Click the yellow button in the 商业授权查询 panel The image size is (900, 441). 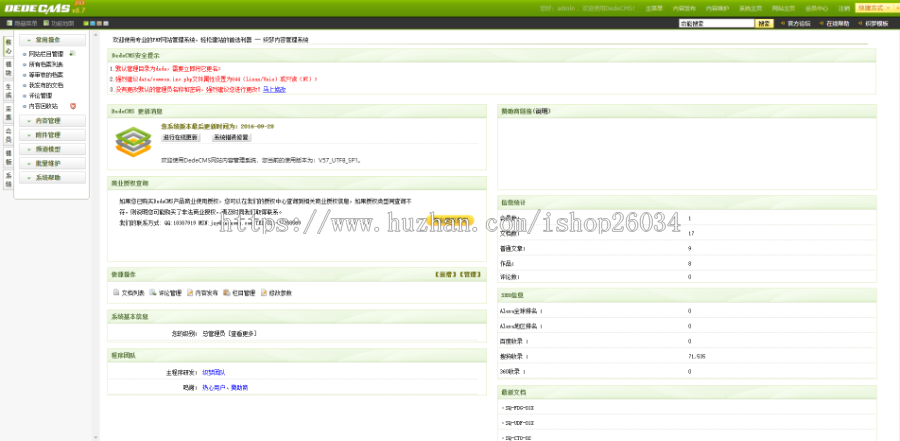coord(451,220)
